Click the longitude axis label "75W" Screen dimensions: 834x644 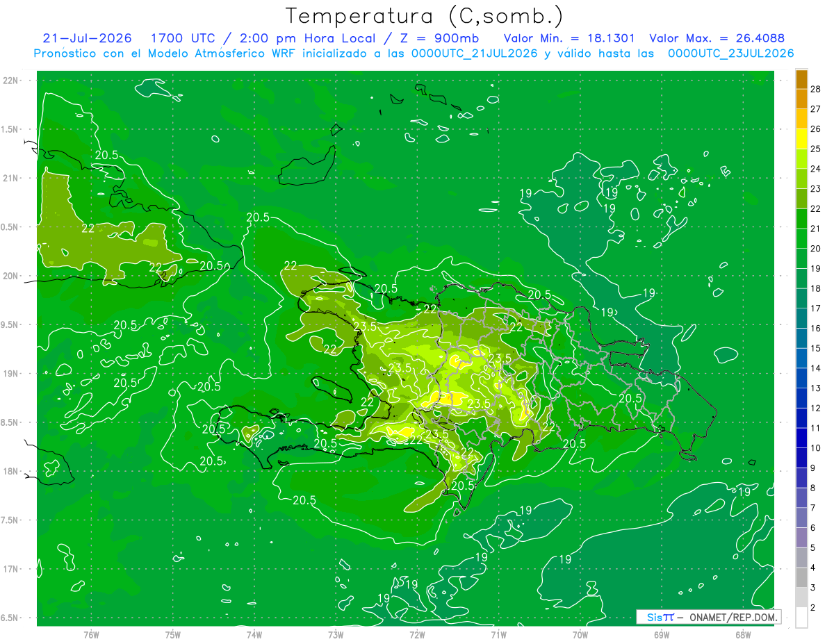pyautogui.click(x=172, y=635)
